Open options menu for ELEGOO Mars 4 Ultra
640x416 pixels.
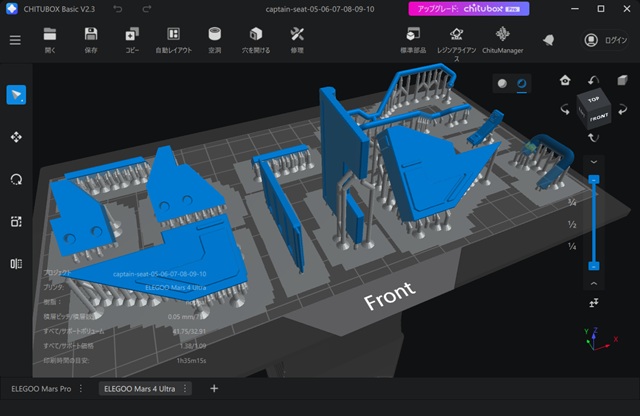pyautogui.click(x=185, y=389)
